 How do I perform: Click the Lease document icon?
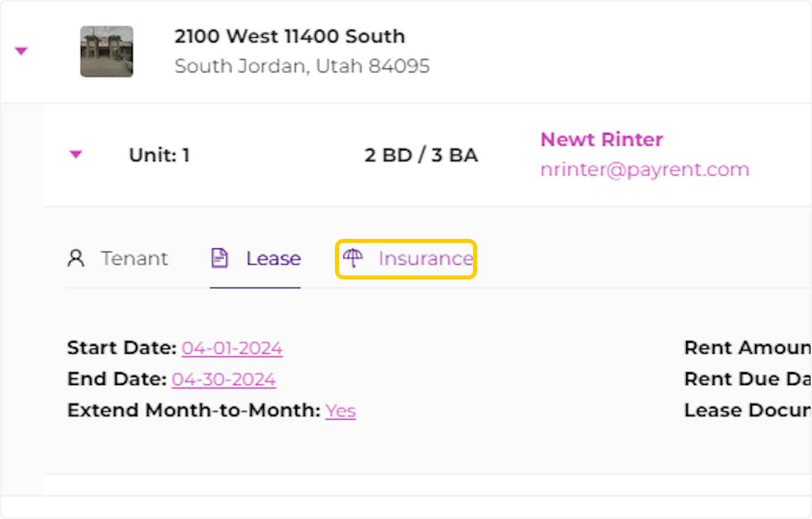[219, 258]
